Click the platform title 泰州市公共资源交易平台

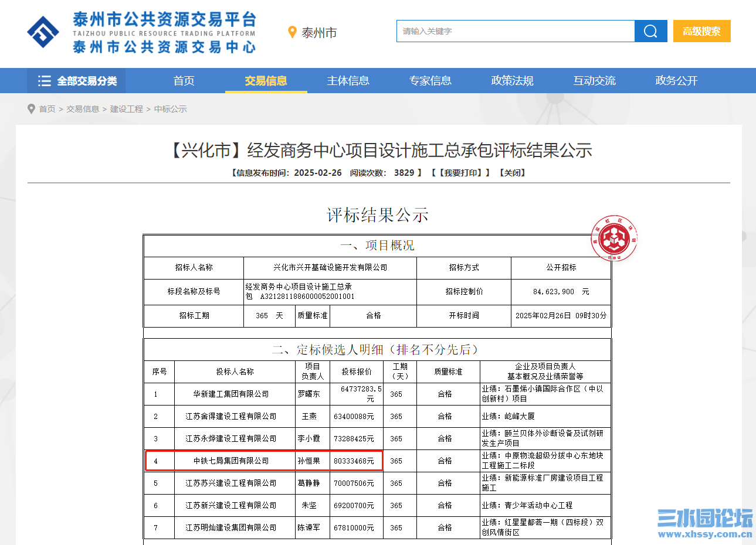165,19
